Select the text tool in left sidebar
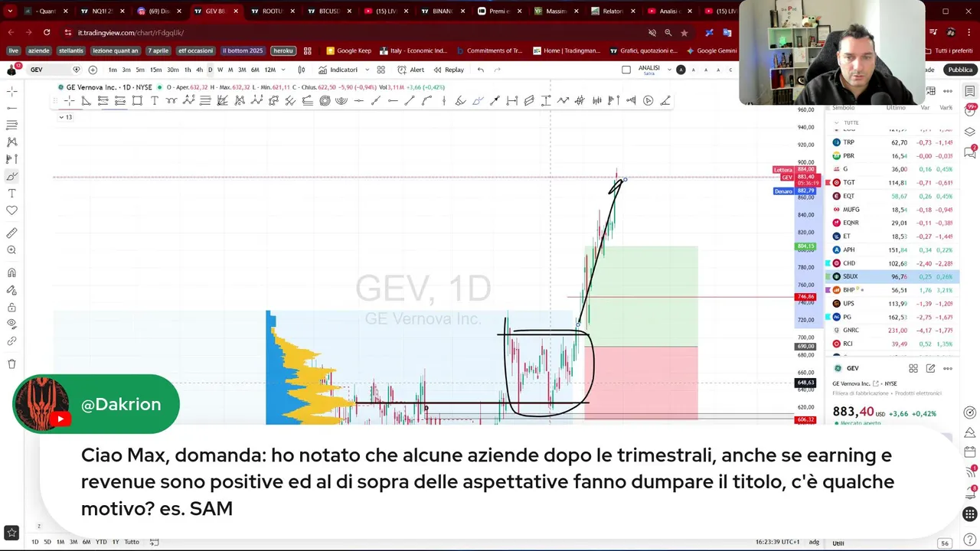980x551 pixels. click(x=11, y=194)
